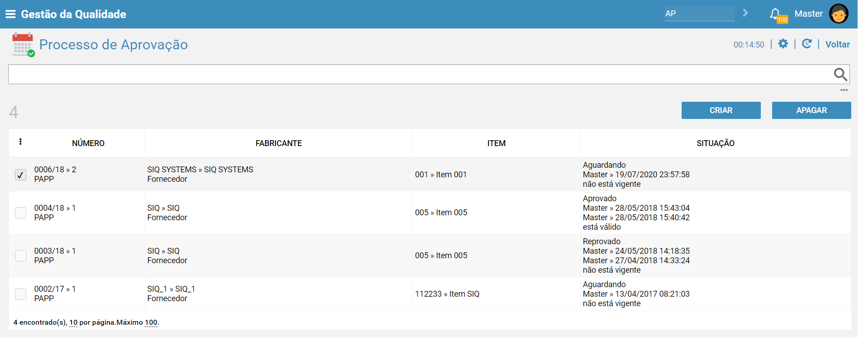Check the 0004/18 row checkbox
Image resolution: width=868 pixels, height=341 pixels.
(x=20, y=213)
